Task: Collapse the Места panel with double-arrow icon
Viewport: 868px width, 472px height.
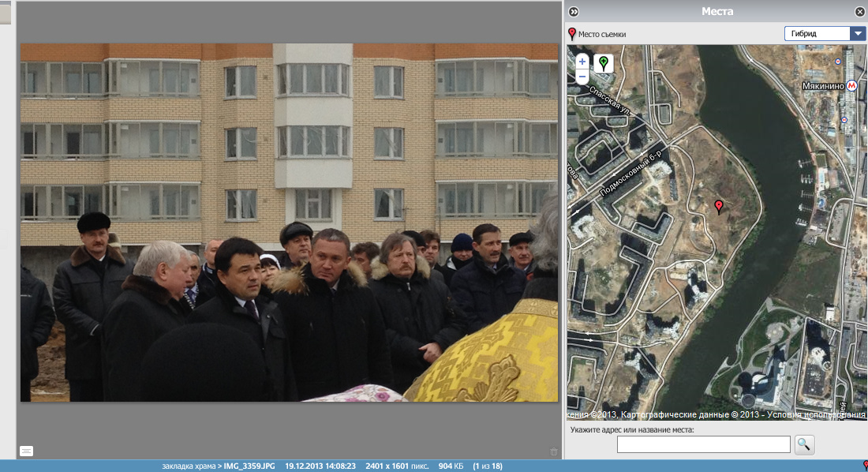Action: [x=574, y=12]
